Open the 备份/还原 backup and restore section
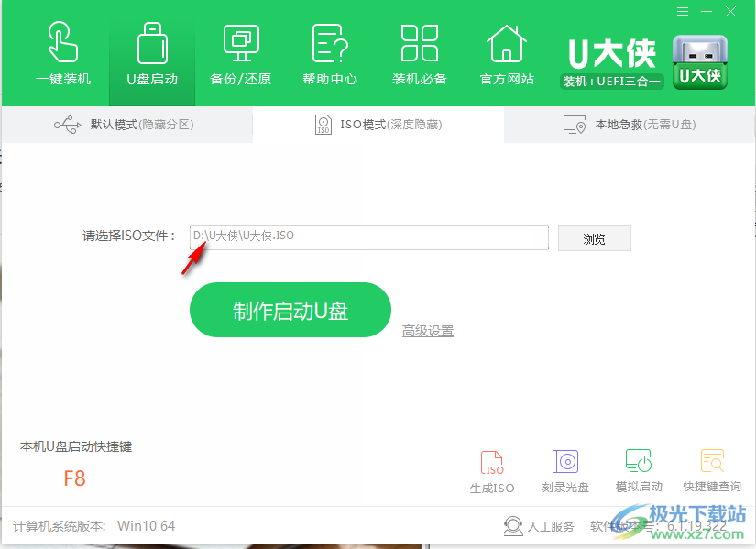The width and height of the screenshot is (756, 549). (x=241, y=53)
